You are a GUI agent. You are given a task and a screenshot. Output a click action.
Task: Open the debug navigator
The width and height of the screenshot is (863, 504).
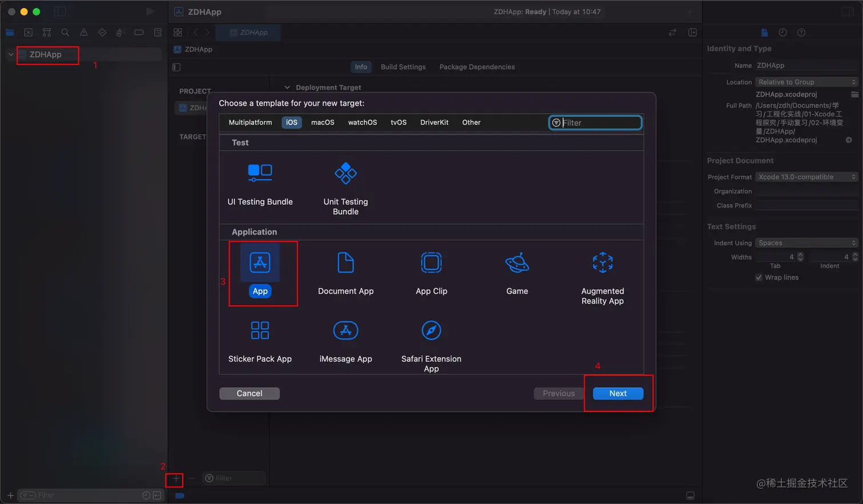point(120,33)
